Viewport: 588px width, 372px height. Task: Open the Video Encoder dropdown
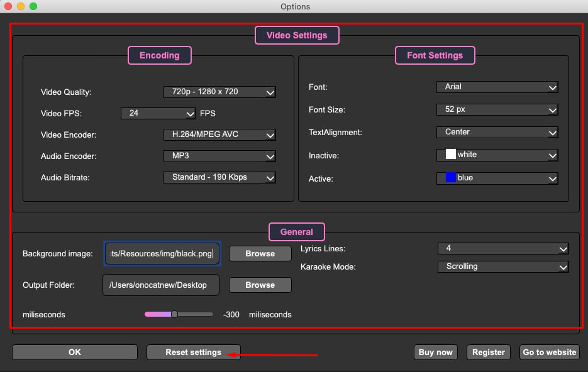[x=219, y=134]
